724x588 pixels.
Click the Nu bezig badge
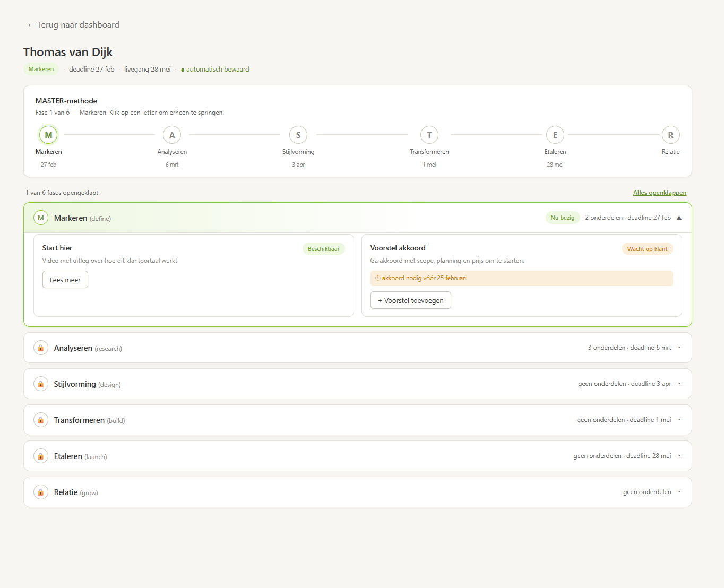pyautogui.click(x=563, y=218)
